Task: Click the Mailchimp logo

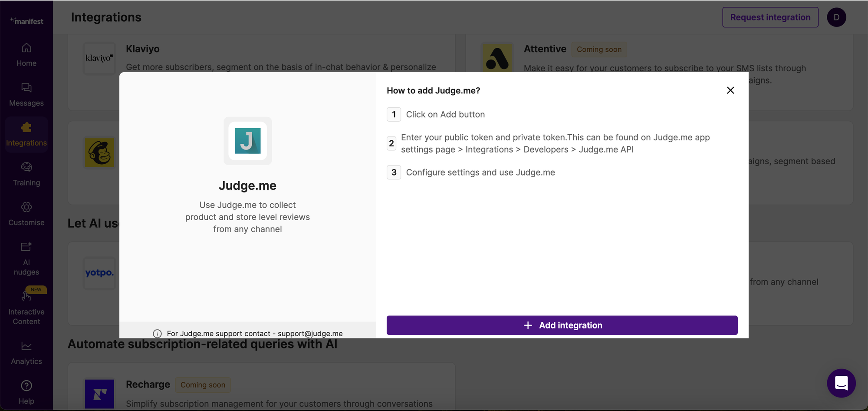Action: pyautogui.click(x=99, y=152)
